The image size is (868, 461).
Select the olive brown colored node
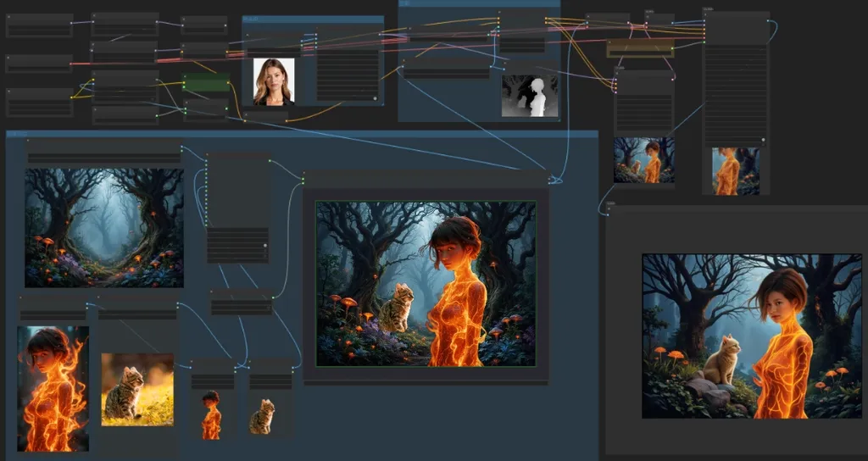(640, 48)
